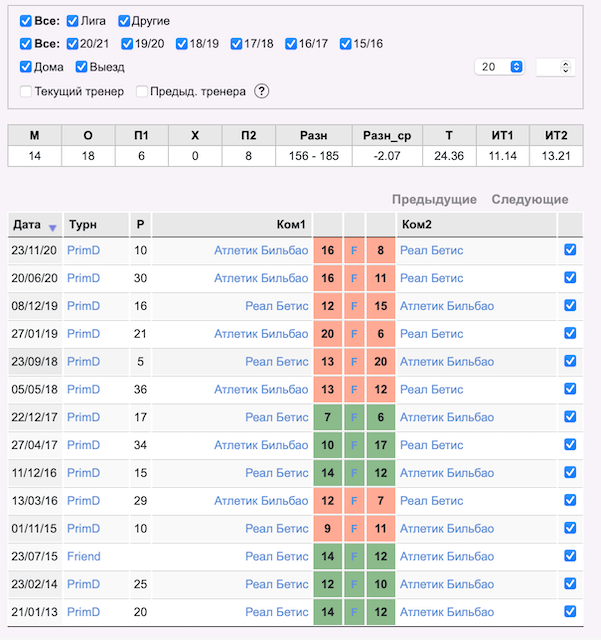Uncheck the 22/12/17 match row checkbox
The image size is (601, 640).
[x=570, y=416]
